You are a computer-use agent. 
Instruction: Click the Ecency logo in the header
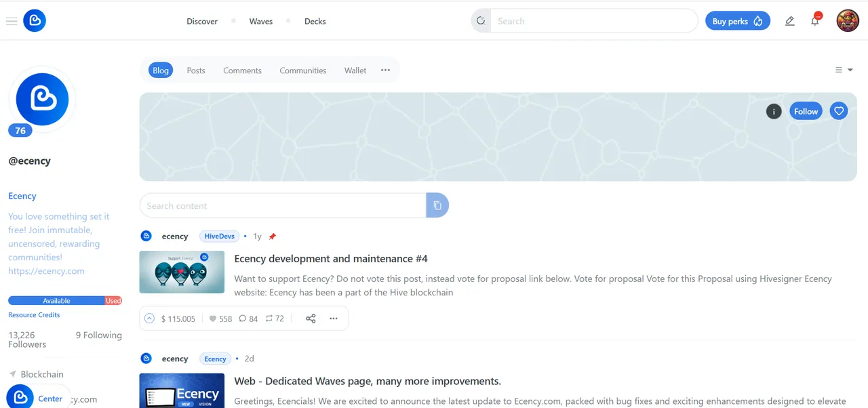[x=35, y=21]
